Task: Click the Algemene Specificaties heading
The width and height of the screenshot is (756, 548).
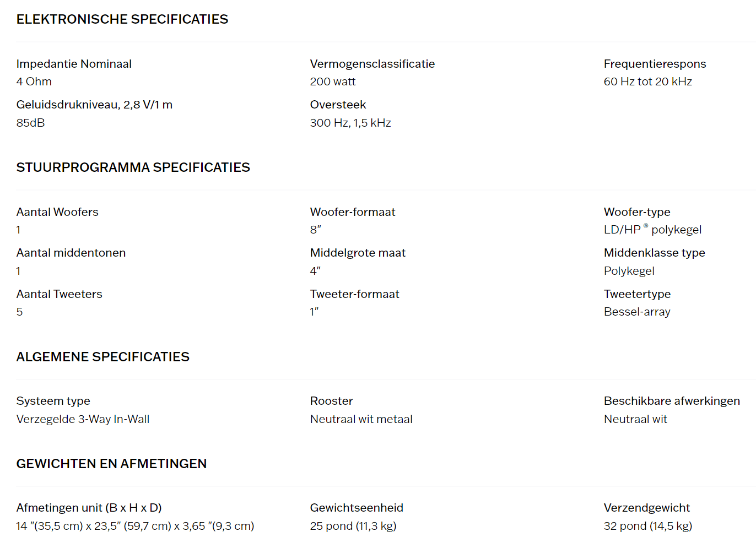Action: pyautogui.click(x=102, y=357)
